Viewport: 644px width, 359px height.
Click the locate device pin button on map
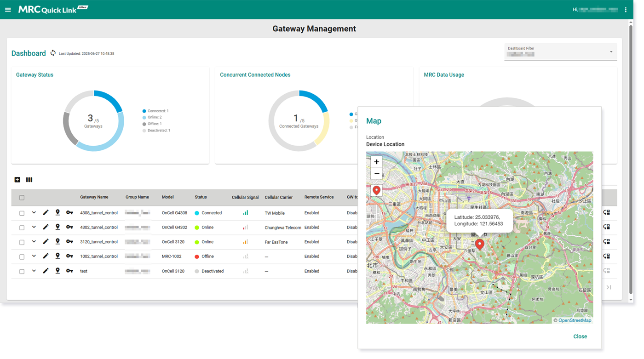[376, 190]
